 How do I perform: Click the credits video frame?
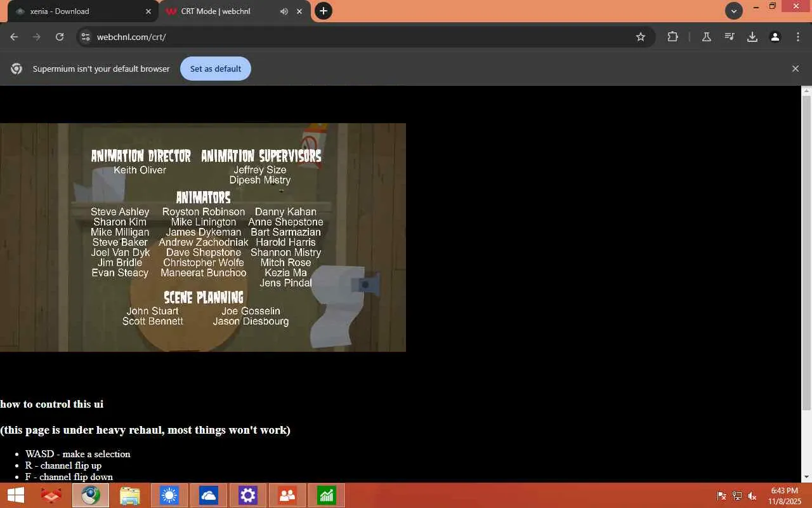click(203, 237)
